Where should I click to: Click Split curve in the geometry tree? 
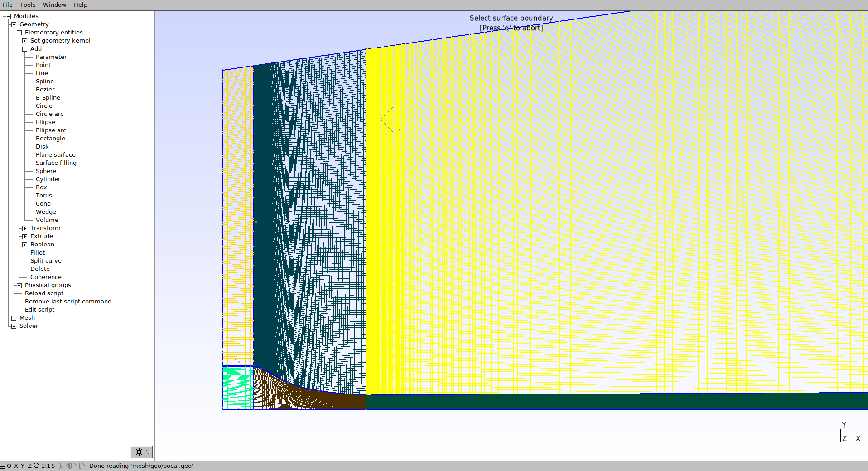pos(46,261)
